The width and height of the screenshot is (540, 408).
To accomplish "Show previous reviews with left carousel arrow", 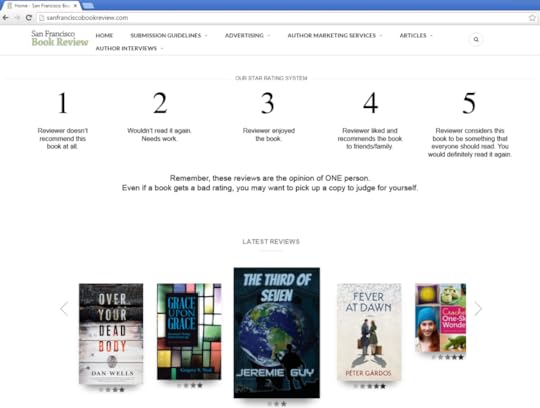I will pyautogui.click(x=64, y=308).
